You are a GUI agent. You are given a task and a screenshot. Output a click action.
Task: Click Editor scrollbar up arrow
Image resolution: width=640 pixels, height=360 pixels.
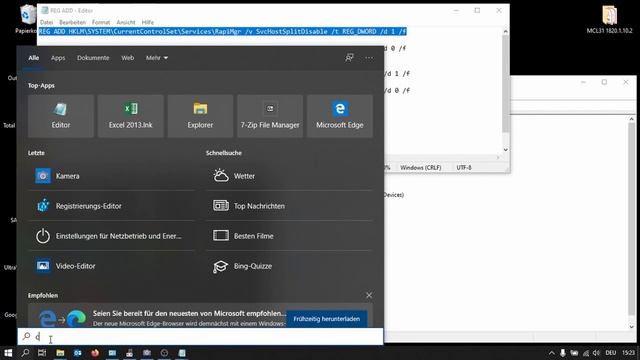pos(505,31)
